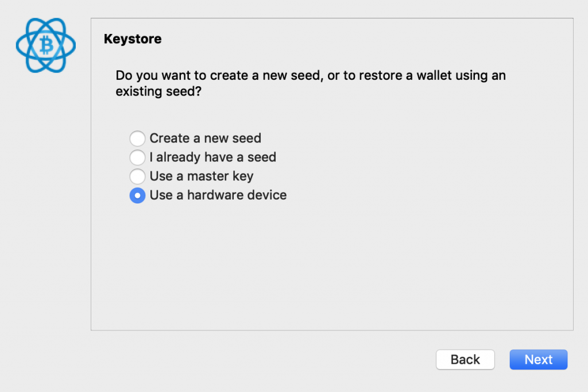Click the "Use a master key" label text
This screenshot has width=588, height=392.
[201, 176]
